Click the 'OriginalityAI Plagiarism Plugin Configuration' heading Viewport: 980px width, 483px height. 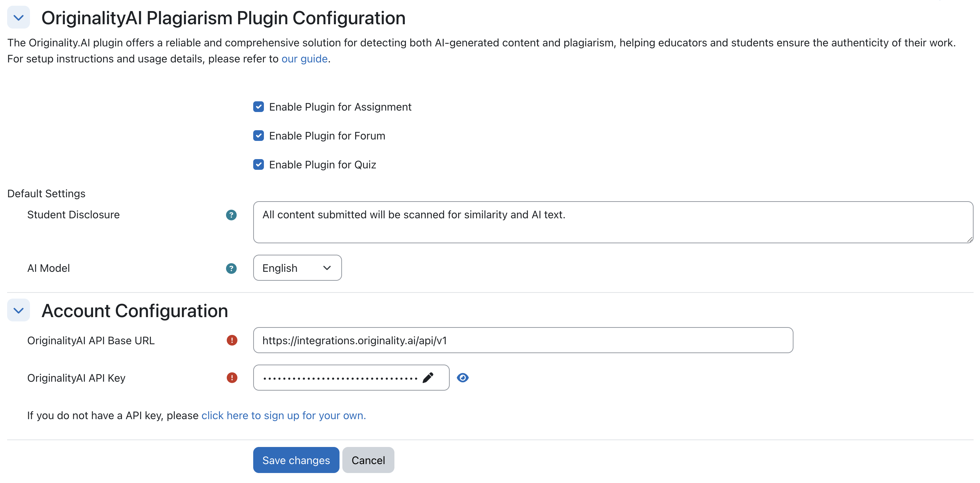coord(223,18)
